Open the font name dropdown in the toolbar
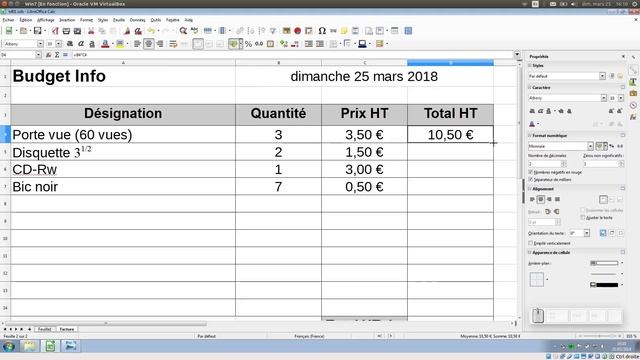 tap(40, 44)
